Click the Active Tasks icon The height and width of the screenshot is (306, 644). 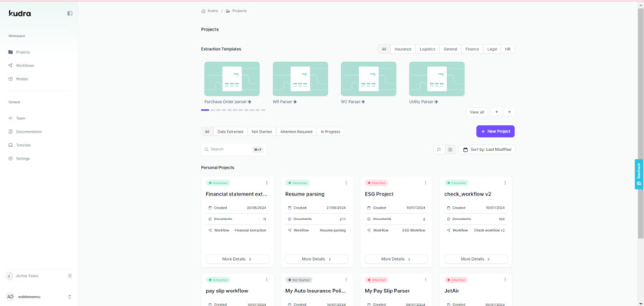pos(9,276)
